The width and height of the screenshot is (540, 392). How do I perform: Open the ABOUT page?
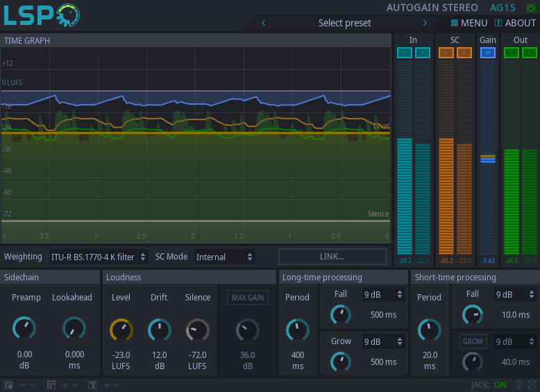515,23
